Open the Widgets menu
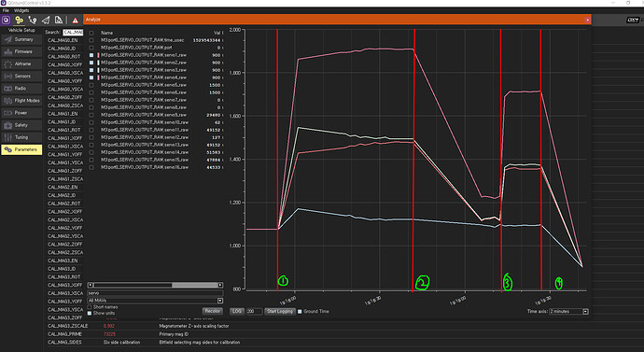Viewport: 644px width, 352px height. [x=21, y=10]
